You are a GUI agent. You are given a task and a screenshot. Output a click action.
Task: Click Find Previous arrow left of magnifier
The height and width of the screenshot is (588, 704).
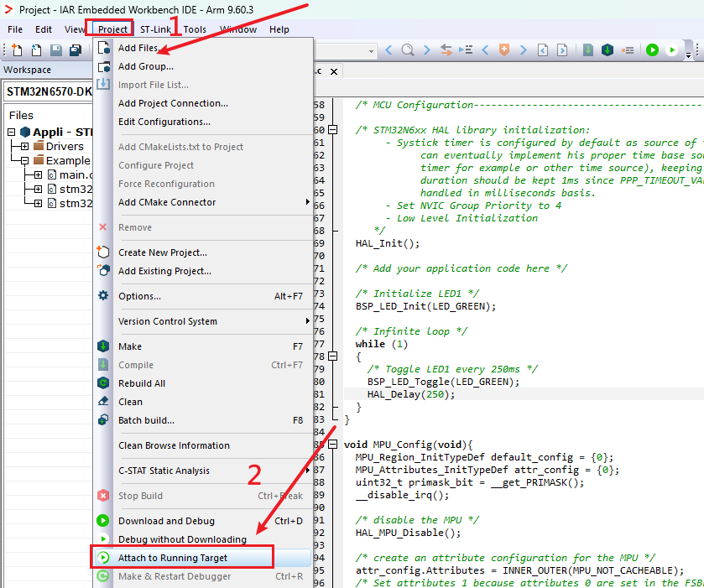coord(389,49)
